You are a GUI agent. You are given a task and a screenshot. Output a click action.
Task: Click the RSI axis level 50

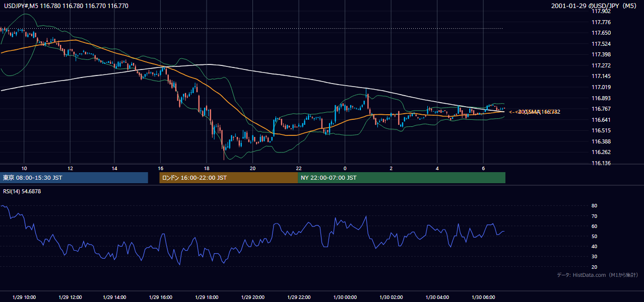[x=594, y=236]
